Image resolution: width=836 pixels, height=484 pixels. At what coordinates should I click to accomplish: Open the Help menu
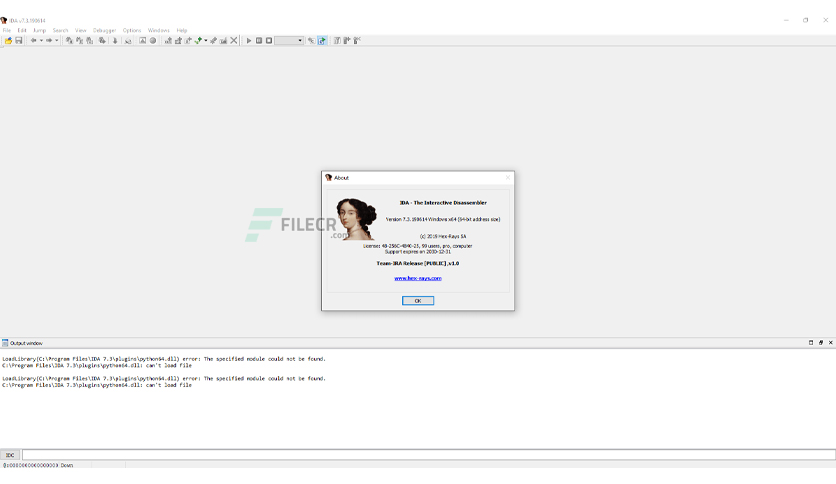tap(182, 30)
